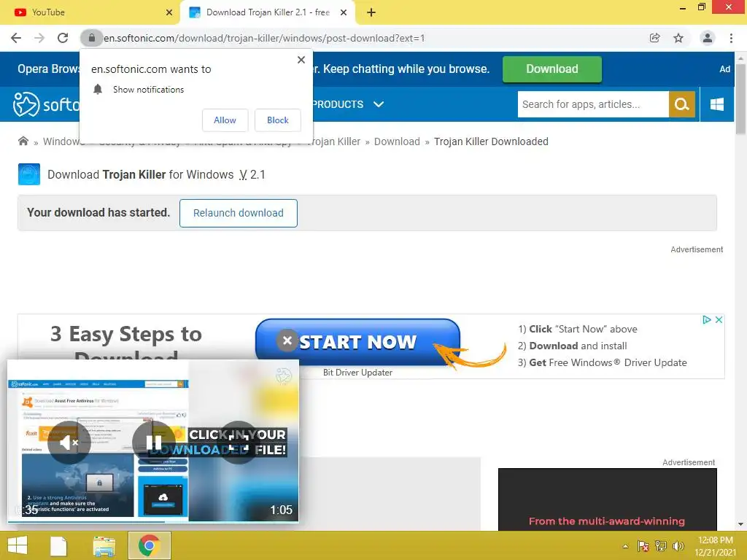
Task: Reload the page with the refresh icon
Action: coord(63,38)
